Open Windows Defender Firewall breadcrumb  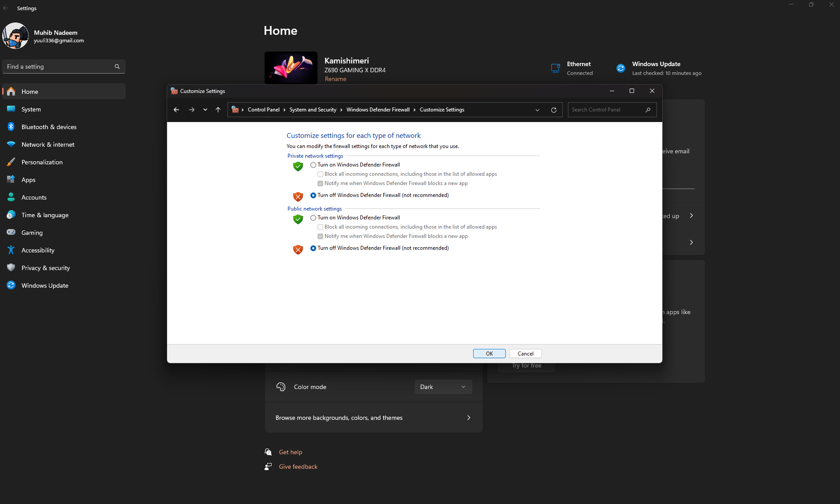point(378,110)
